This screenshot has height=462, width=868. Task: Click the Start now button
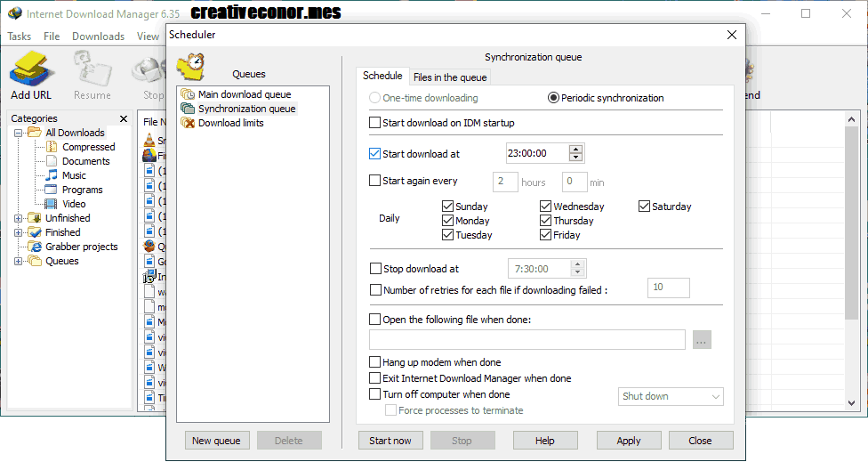coord(390,441)
